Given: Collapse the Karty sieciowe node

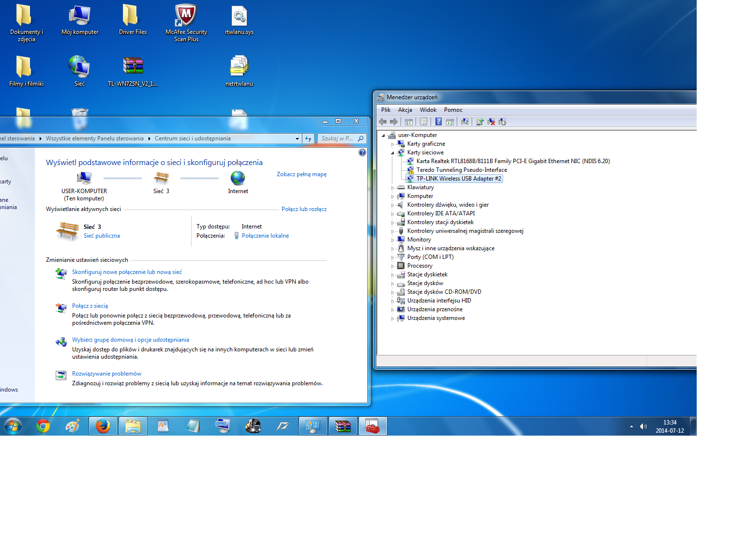Looking at the screenshot, I should tap(392, 153).
